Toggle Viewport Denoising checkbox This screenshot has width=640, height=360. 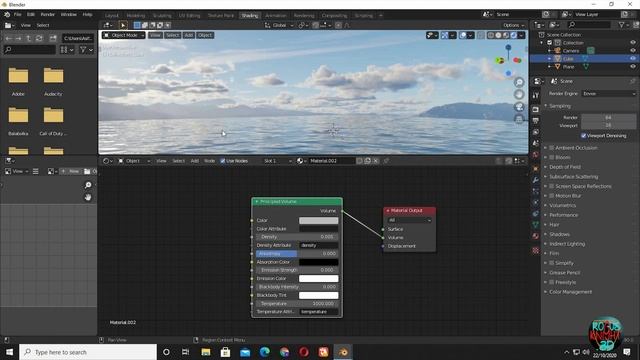[584, 136]
